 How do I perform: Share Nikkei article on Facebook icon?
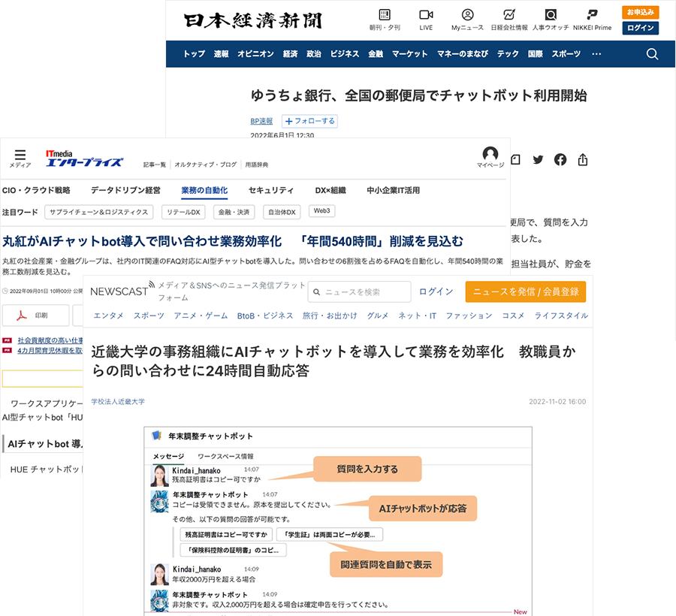point(560,160)
